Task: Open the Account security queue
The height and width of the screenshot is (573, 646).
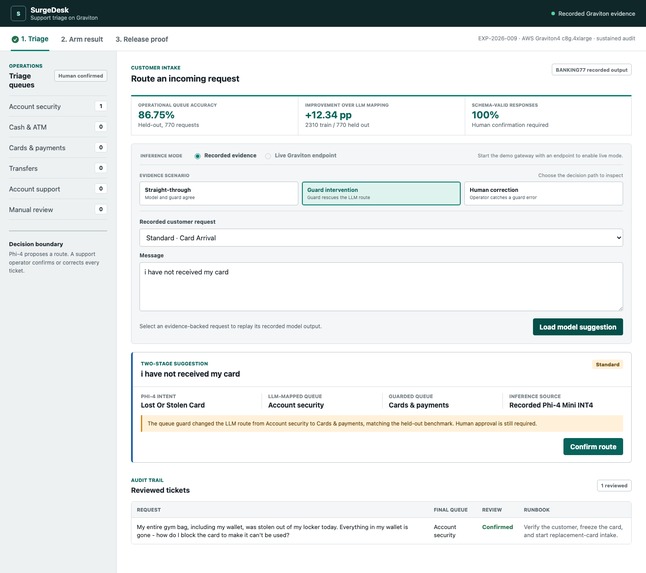Action: [x=58, y=106]
